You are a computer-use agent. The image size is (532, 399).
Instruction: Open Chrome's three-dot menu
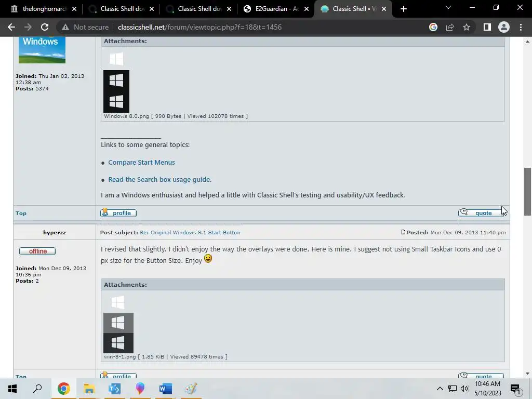(521, 27)
